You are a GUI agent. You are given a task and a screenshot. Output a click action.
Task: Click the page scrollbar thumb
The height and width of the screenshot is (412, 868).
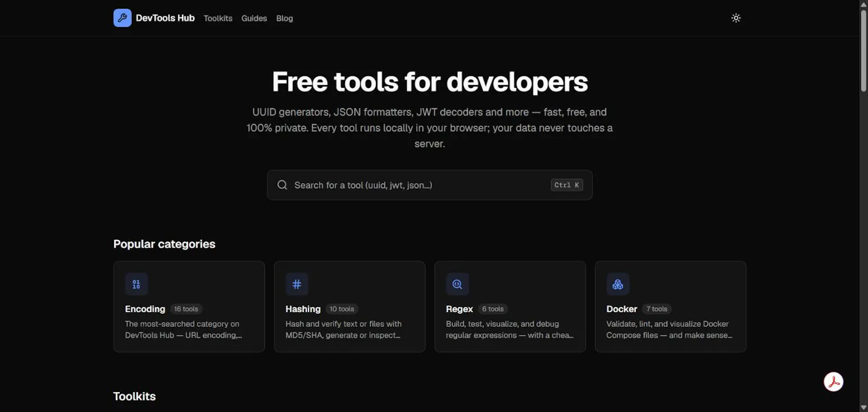point(864,50)
